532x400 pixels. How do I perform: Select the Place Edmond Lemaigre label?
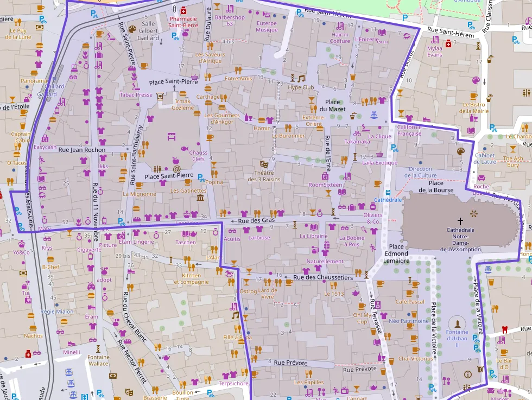pyautogui.click(x=396, y=253)
